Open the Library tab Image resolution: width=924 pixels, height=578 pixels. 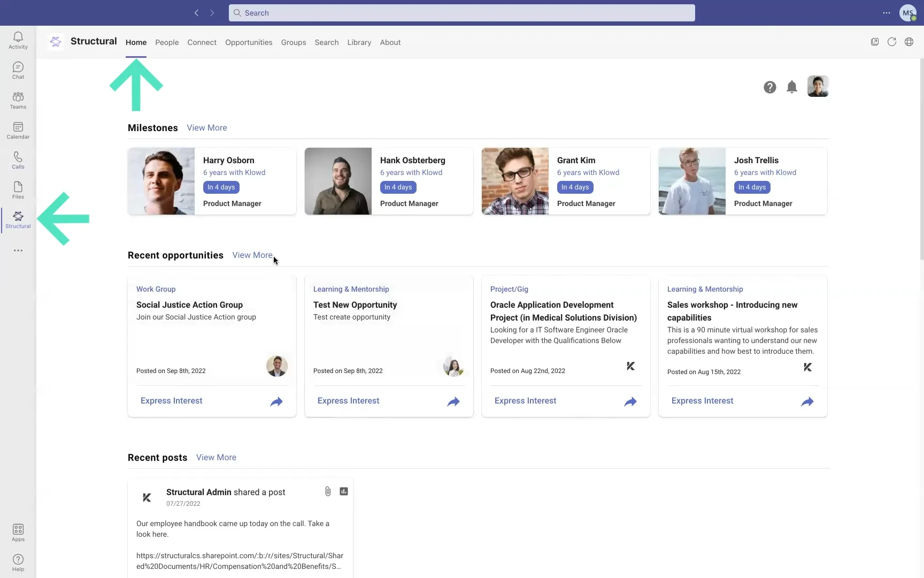(359, 42)
